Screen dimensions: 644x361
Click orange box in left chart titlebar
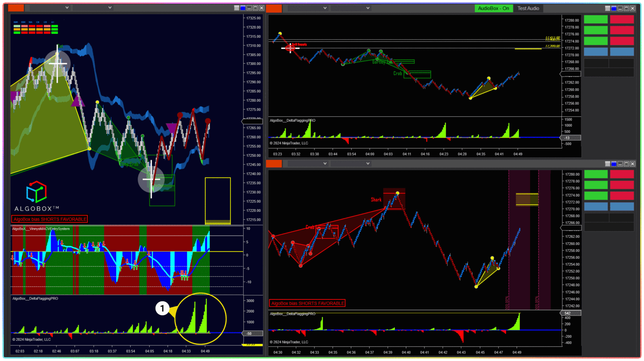(16, 8)
